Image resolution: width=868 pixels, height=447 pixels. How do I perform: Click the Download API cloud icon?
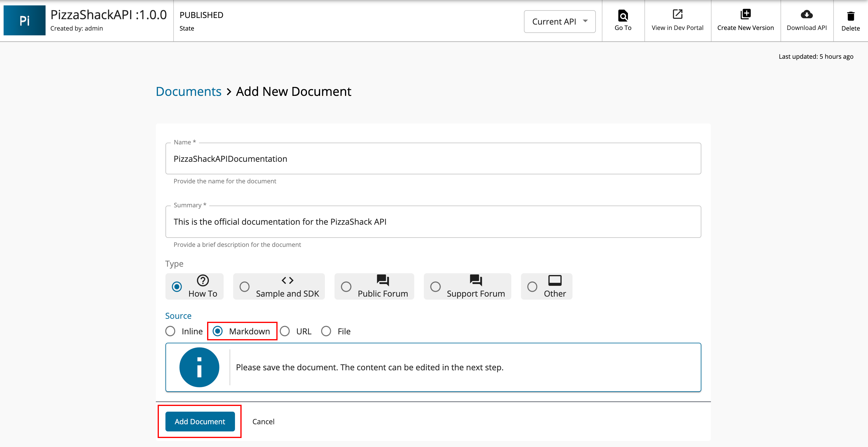806,14
